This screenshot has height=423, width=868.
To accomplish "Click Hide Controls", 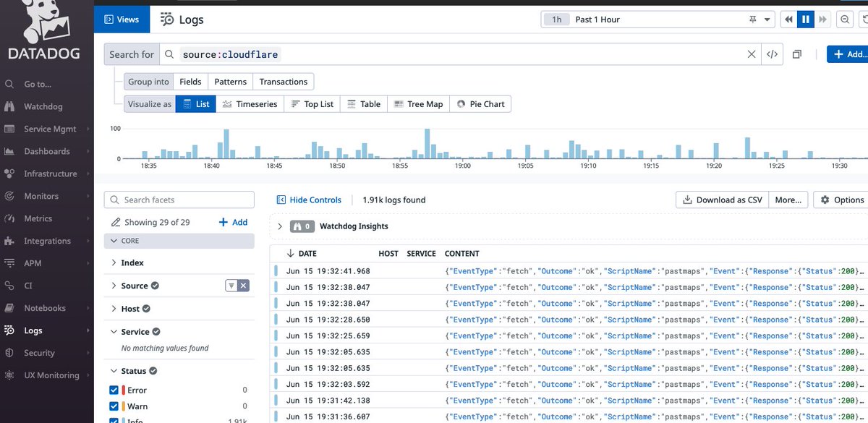I will tap(310, 200).
